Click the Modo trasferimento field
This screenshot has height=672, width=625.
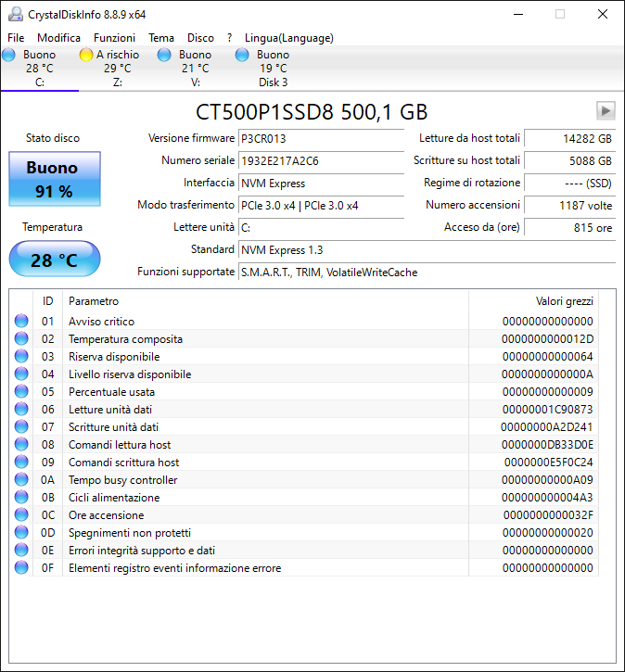[x=321, y=205]
